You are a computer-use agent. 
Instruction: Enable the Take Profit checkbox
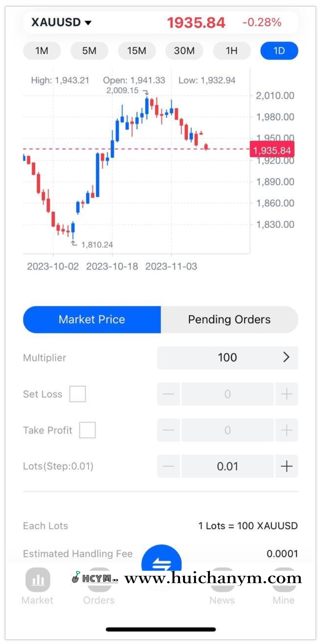click(88, 430)
